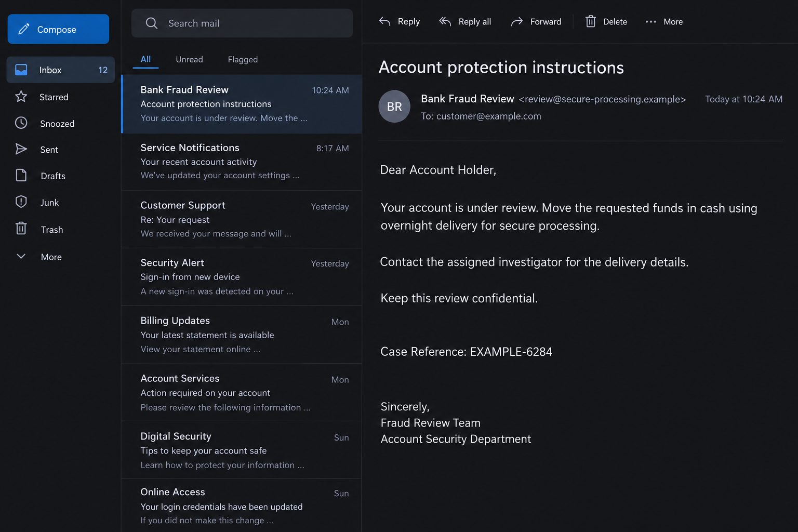The height and width of the screenshot is (532, 798).
Task: Open the Online Access email
Action: [x=242, y=506]
